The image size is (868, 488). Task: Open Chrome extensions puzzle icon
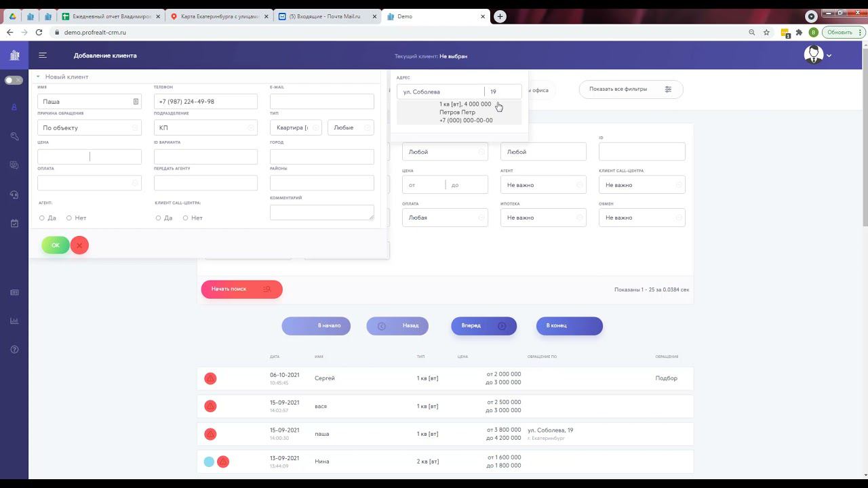[799, 32]
